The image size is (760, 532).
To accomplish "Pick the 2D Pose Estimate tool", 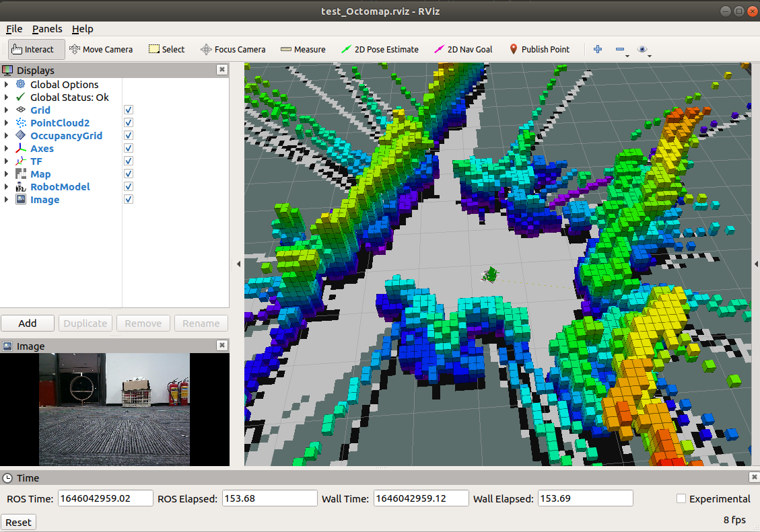I will click(380, 49).
